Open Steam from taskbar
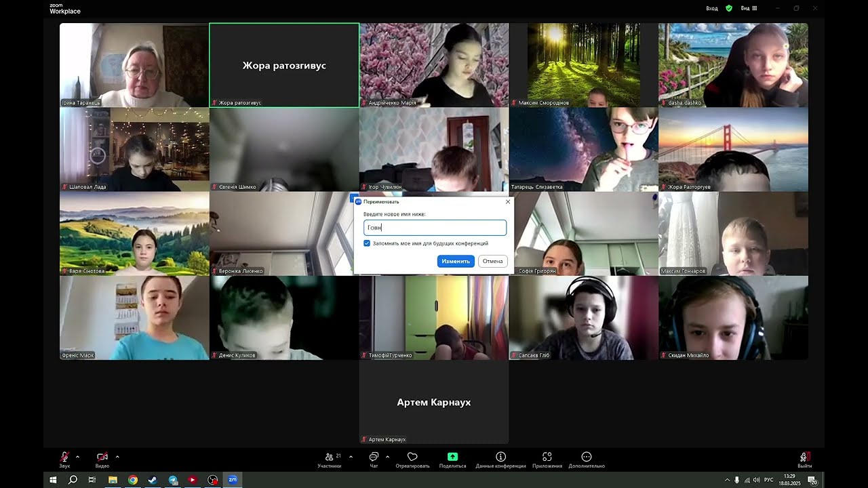The height and width of the screenshot is (488, 868). pyautogui.click(x=153, y=480)
